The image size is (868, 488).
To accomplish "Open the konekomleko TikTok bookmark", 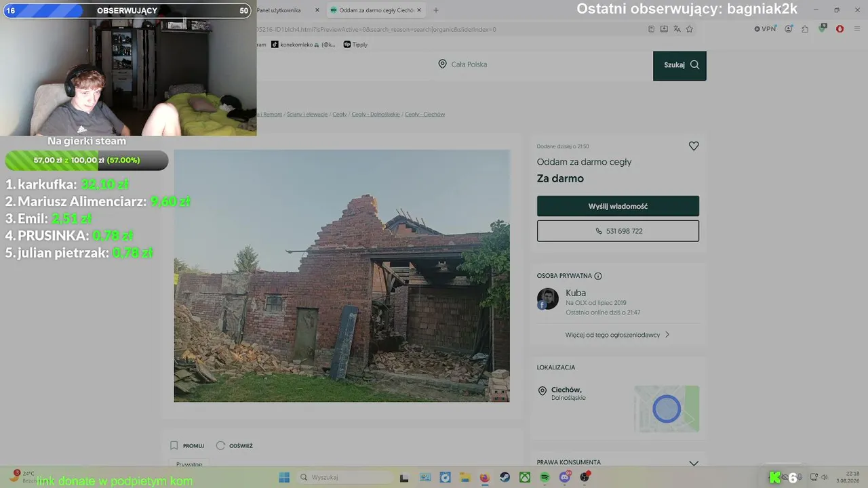I will click(x=303, y=45).
